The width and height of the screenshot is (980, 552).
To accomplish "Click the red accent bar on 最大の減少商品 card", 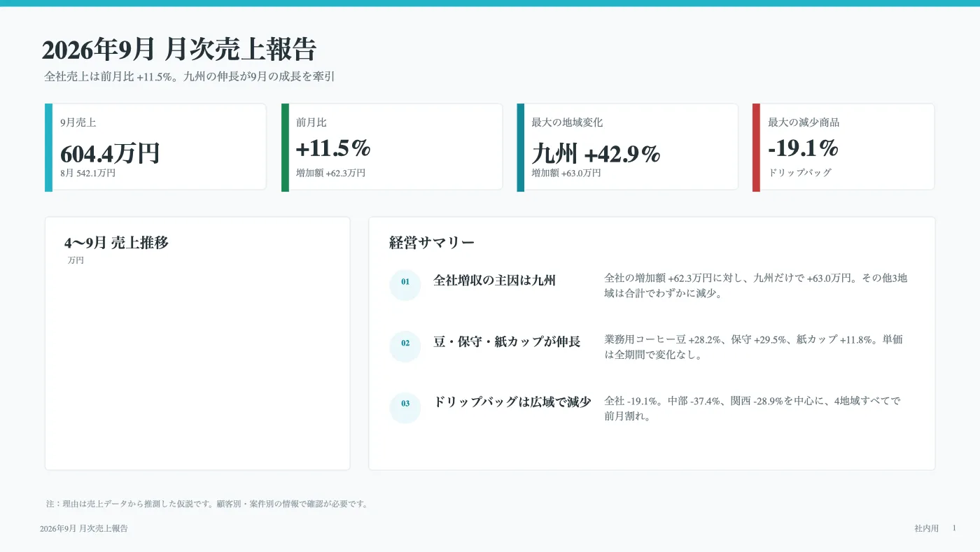I will [x=756, y=147].
